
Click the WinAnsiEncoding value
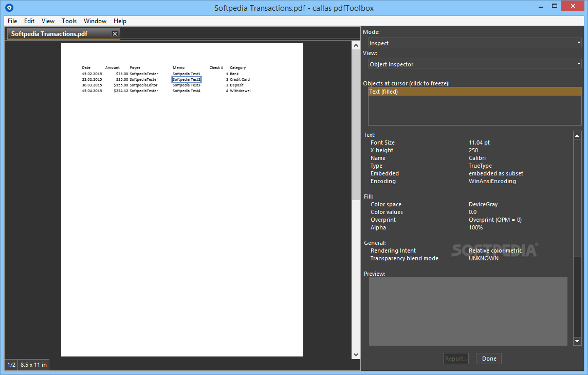[492, 181]
